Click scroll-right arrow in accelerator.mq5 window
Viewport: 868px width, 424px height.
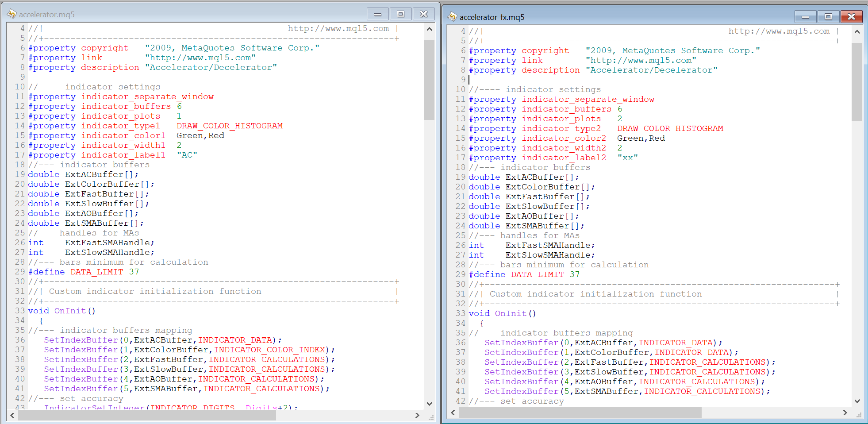[417, 415]
